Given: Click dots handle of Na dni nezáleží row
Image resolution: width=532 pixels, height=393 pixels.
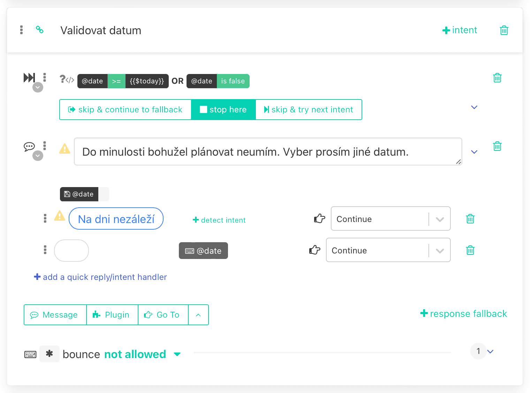Looking at the screenshot, I should [x=45, y=218].
